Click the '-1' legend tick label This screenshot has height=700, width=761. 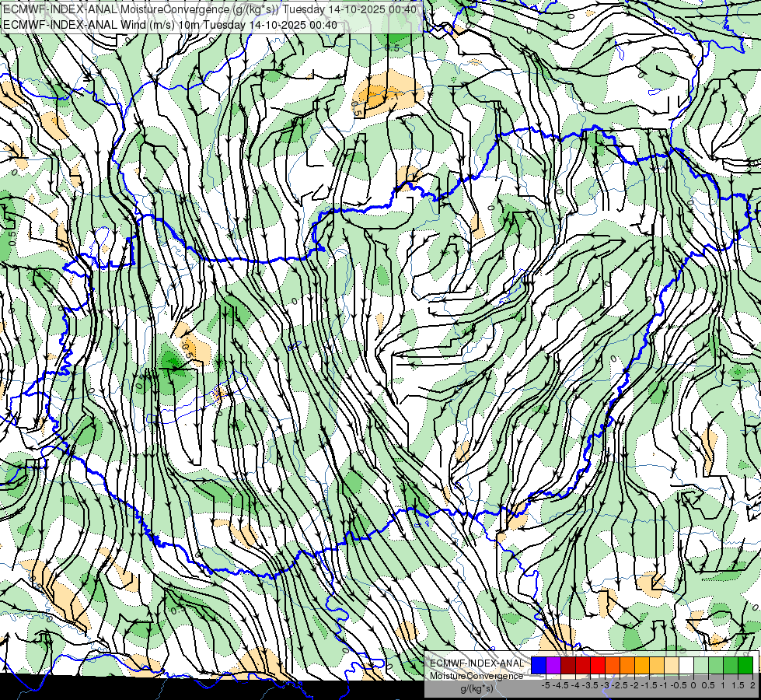click(664, 685)
